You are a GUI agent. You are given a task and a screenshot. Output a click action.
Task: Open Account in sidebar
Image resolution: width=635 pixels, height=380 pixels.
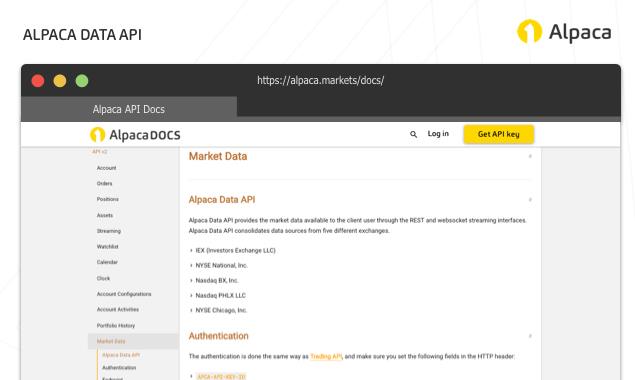[x=107, y=168]
